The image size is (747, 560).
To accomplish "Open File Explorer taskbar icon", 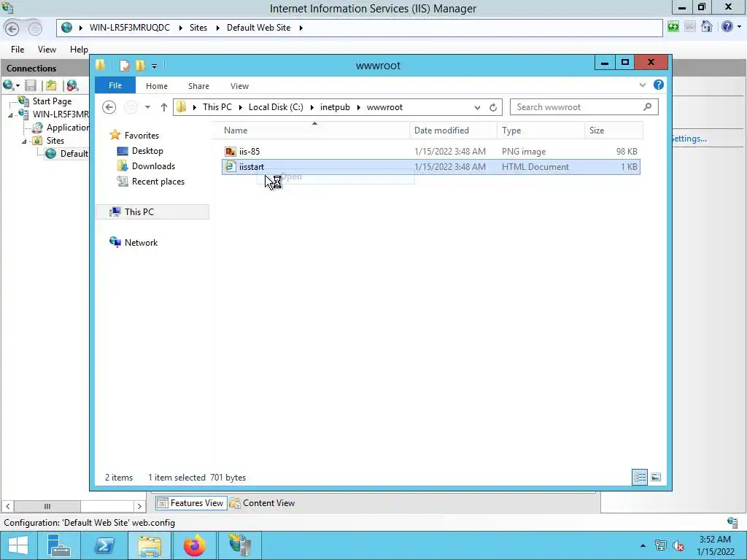I will 150,545.
